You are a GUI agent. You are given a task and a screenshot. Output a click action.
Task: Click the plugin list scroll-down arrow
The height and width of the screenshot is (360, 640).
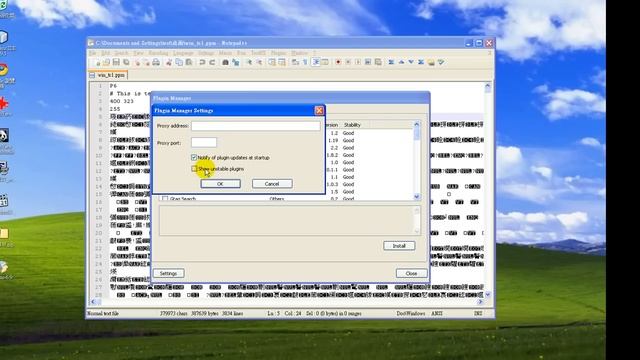tap(417, 197)
